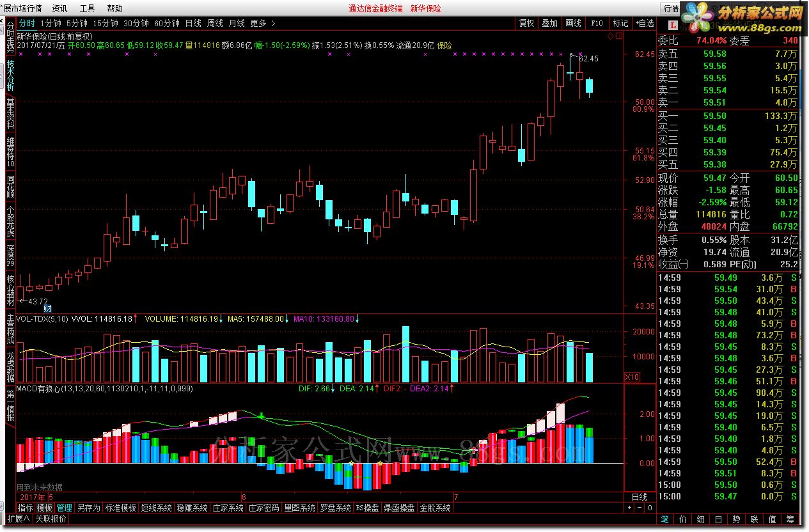The image size is (809, 532).
Task: Open the 关联报价 tab
Action: [x=51, y=519]
